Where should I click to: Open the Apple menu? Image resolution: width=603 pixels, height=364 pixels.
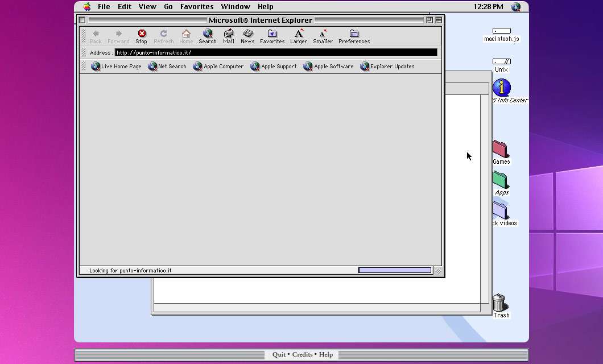tap(87, 6)
